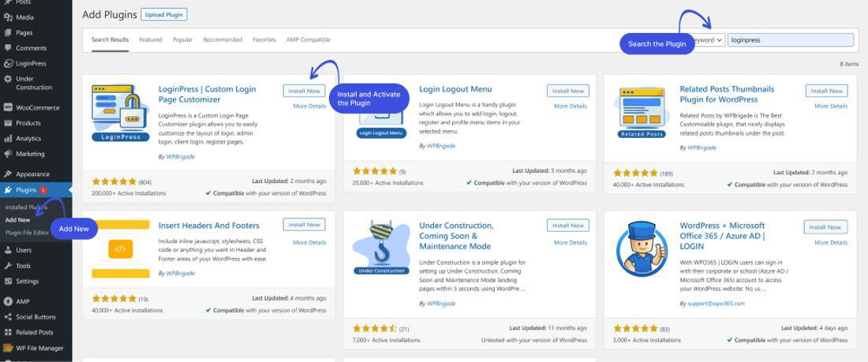Open Appearance via its brush icon
This screenshot has height=362, width=868.
(x=8, y=174)
